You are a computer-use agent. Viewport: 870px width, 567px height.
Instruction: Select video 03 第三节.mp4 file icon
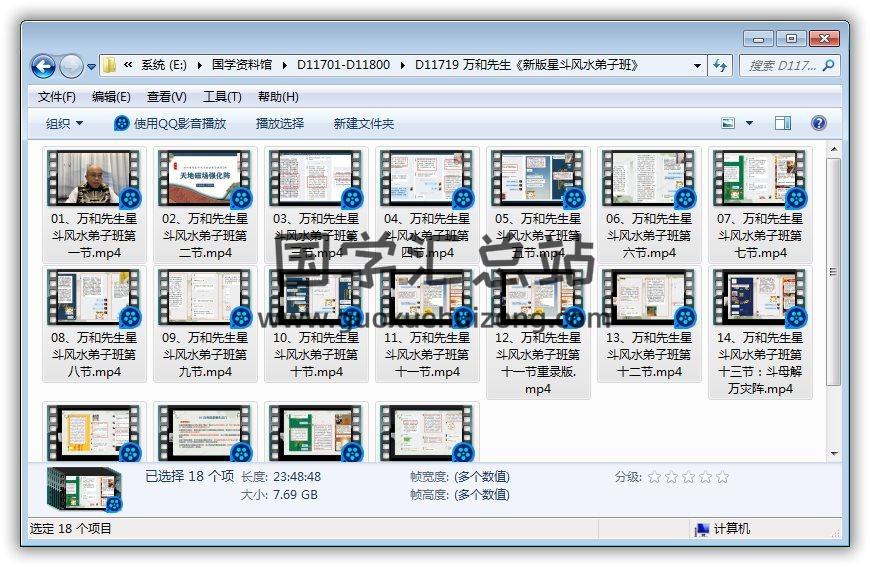click(x=316, y=178)
